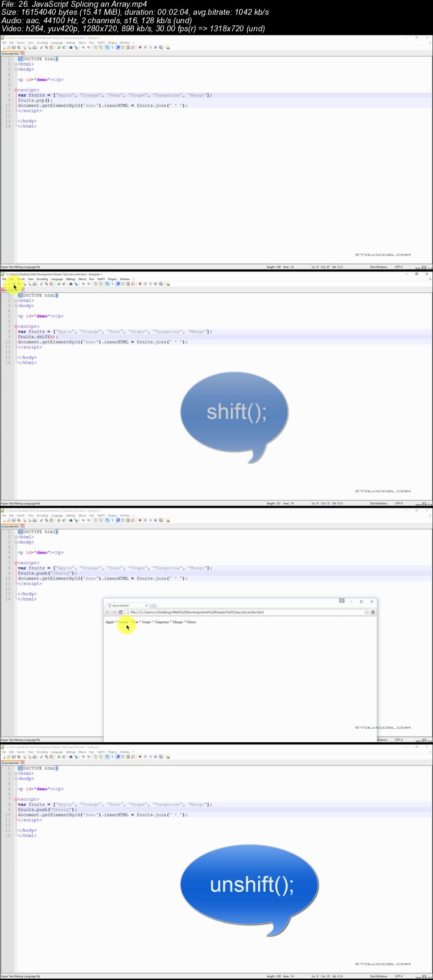
Task: Collapse <script> fold marker in Chrome-window frame
Action: 16,563
